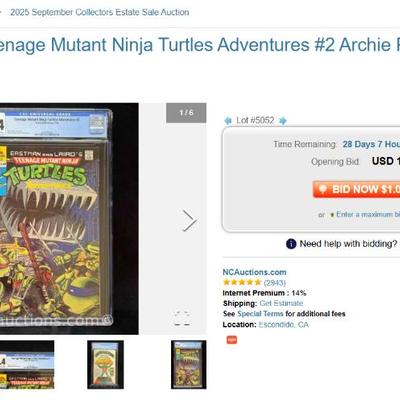Click the Bid Now $1.00 button
The height and width of the screenshot is (400, 400).
356,189
